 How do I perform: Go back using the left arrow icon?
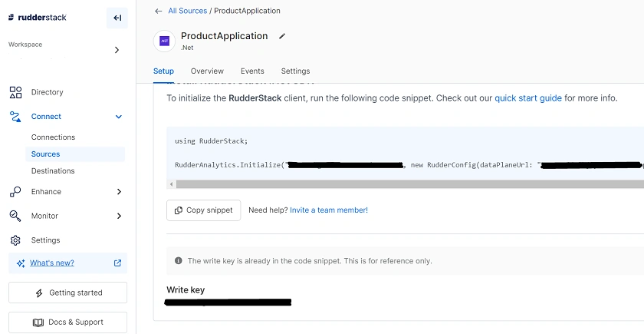point(158,11)
